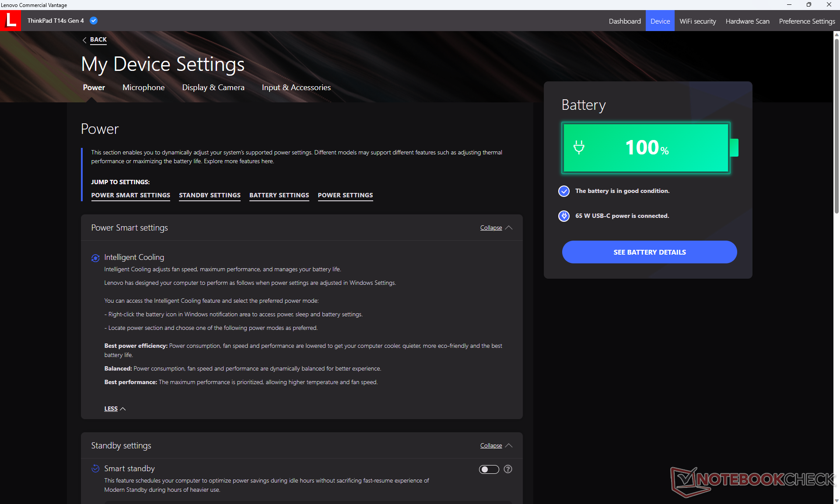Collapse the Power Smart settings section
Screen dimensions: 840x504
(x=496, y=227)
